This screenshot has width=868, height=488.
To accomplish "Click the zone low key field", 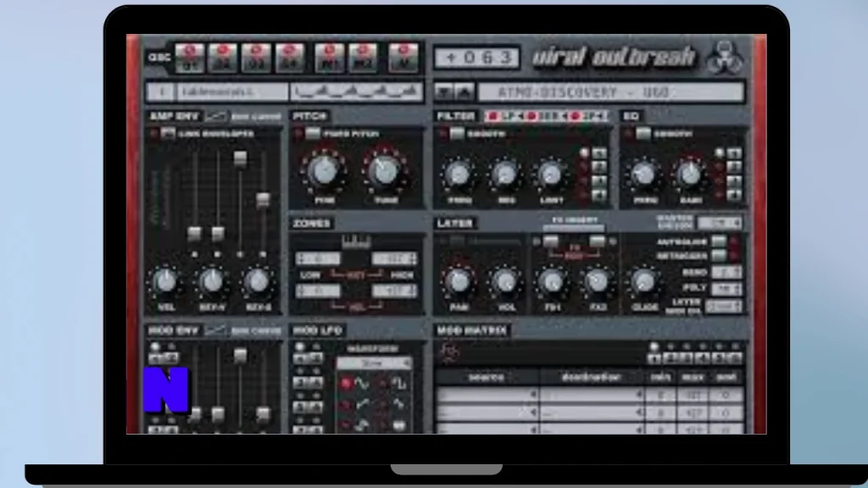I will [x=319, y=258].
